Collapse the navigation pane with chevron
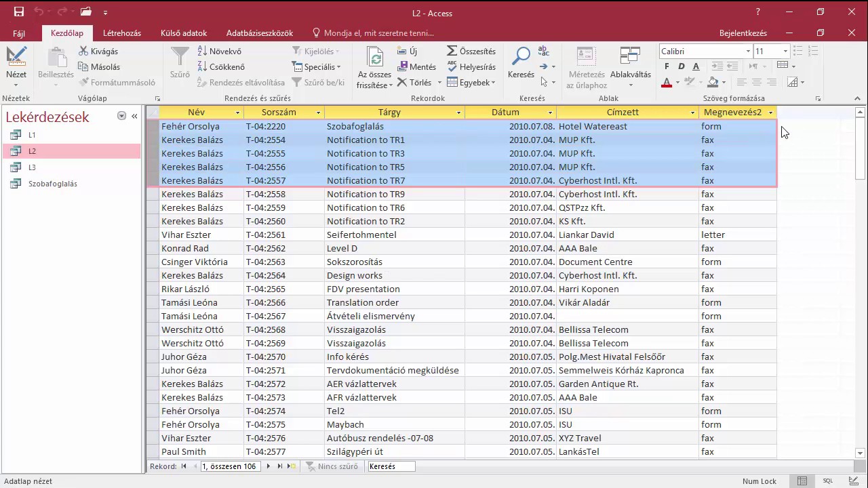 click(x=134, y=116)
